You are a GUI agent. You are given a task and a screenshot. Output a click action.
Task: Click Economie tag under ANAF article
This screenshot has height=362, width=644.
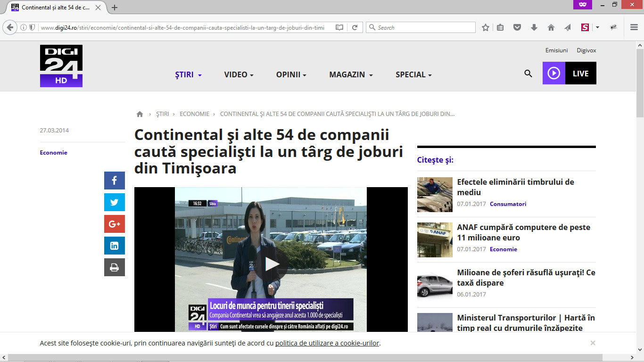pos(504,249)
